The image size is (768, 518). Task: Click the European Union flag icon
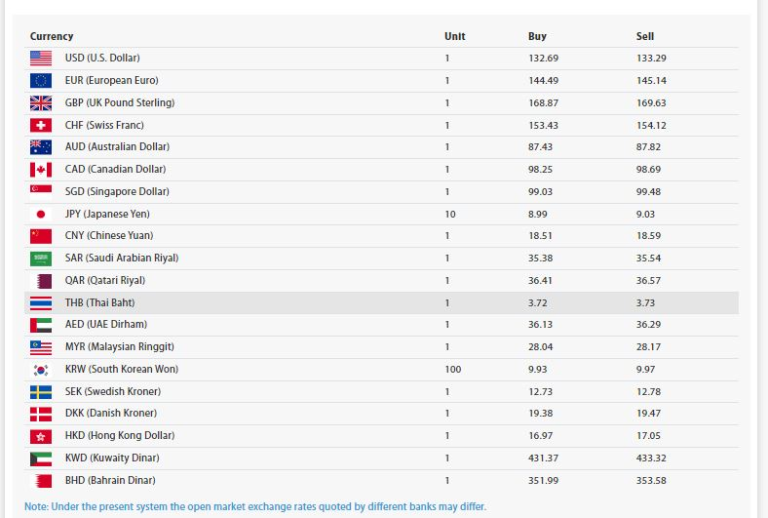click(x=41, y=80)
